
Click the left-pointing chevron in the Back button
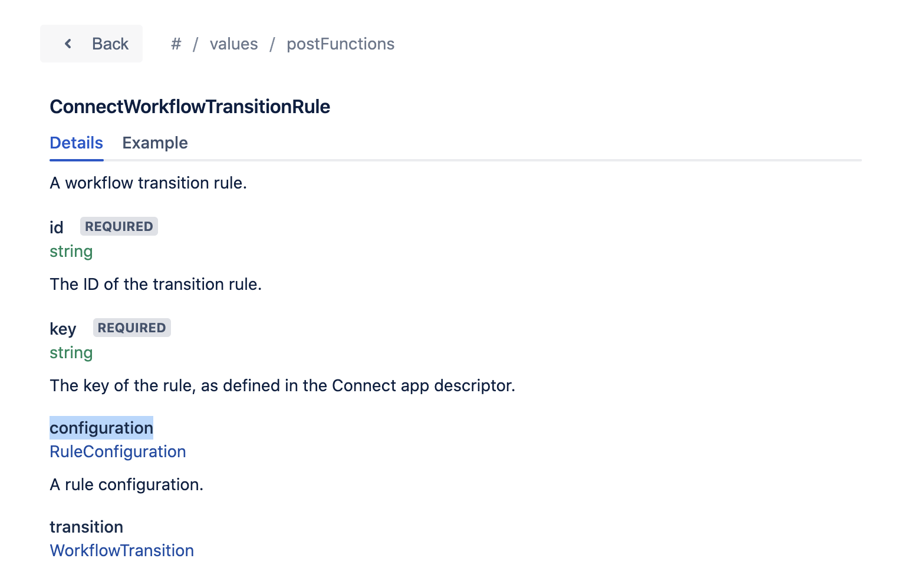tap(68, 43)
